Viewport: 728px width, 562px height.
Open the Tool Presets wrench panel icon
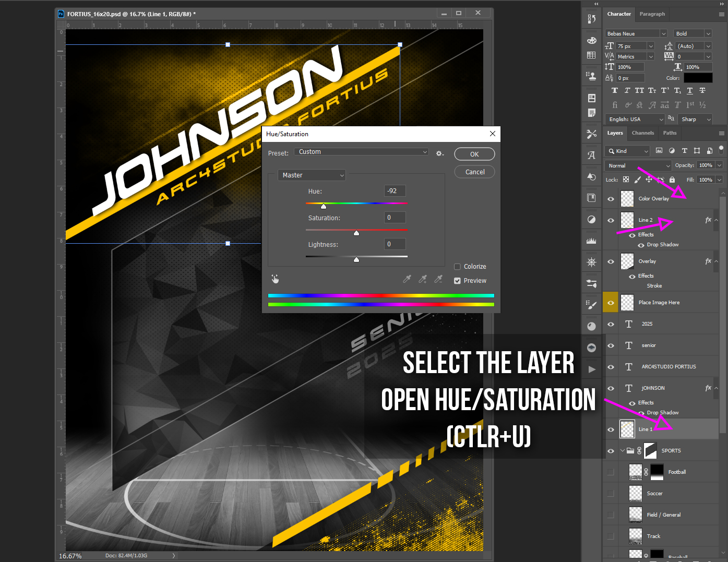(x=591, y=134)
